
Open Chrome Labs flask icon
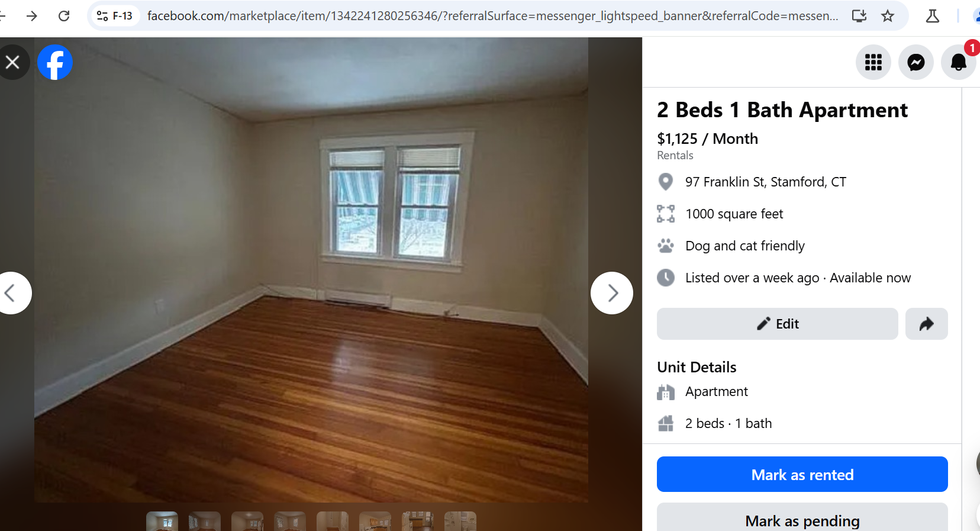(933, 16)
